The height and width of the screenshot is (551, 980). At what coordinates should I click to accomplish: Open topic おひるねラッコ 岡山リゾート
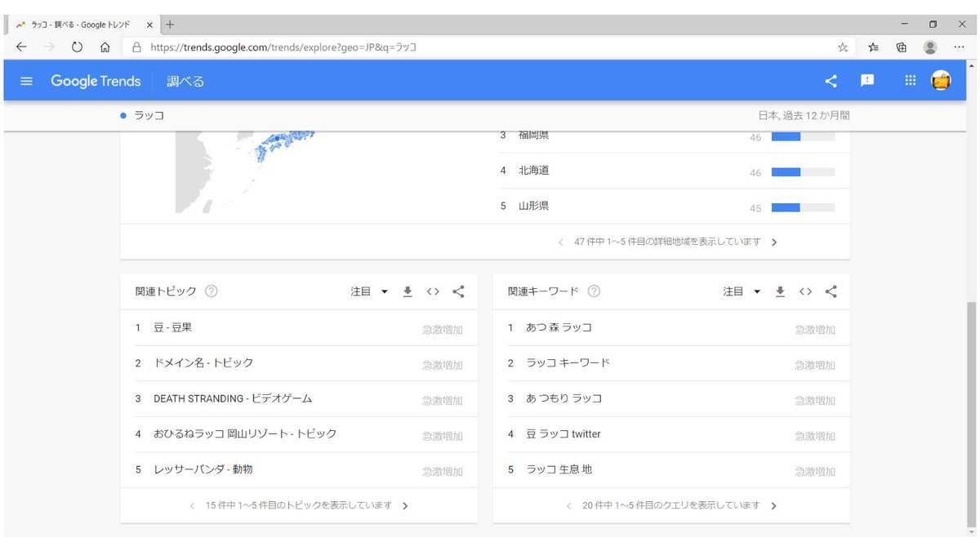[299, 434]
